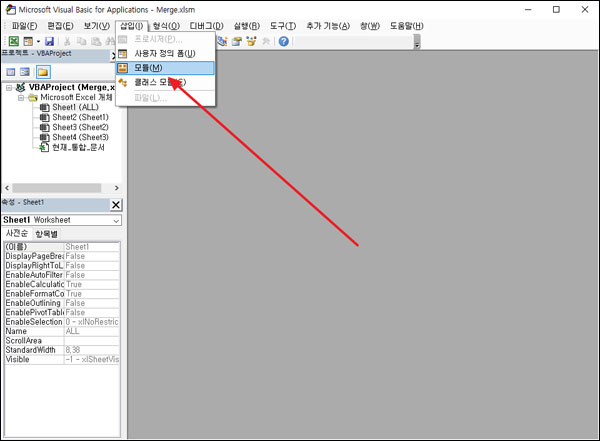600x441 pixels.
Task: Open the Object Browser toolbar icon
Action: click(253, 41)
